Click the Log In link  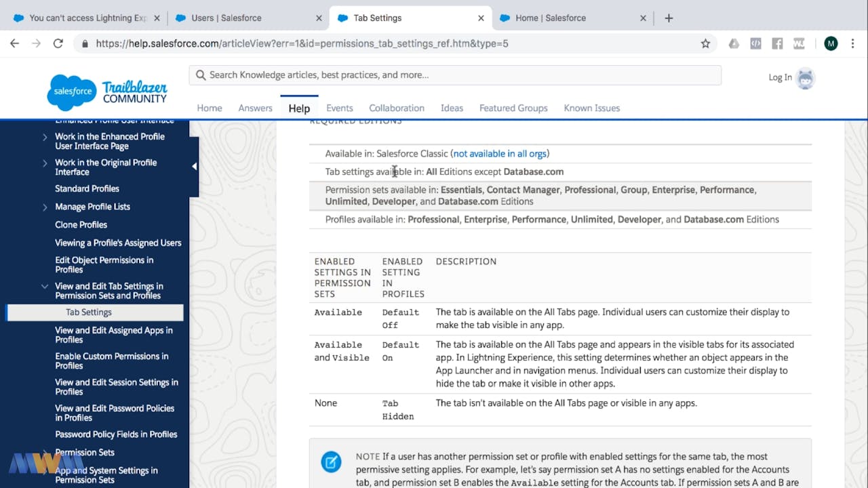tap(780, 77)
